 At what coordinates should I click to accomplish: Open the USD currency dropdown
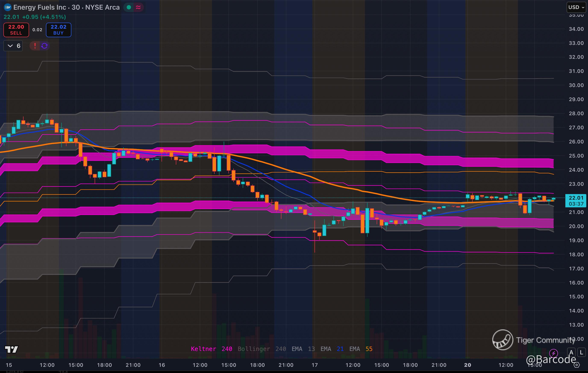click(x=576, y=7)
